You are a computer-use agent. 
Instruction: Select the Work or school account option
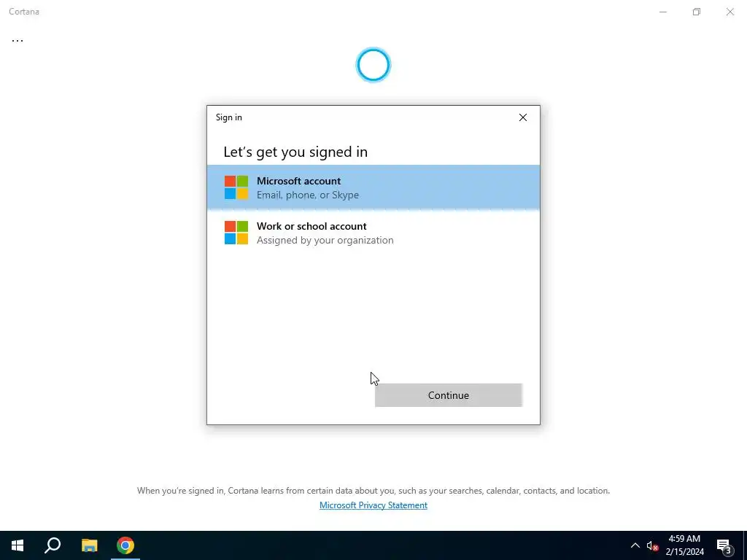click(373, 233)
